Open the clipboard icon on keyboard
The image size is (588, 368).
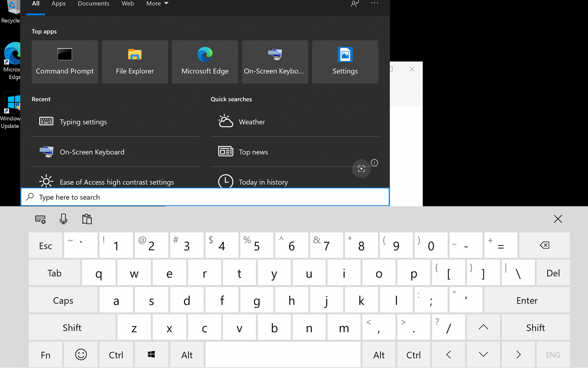coord(87,219)
